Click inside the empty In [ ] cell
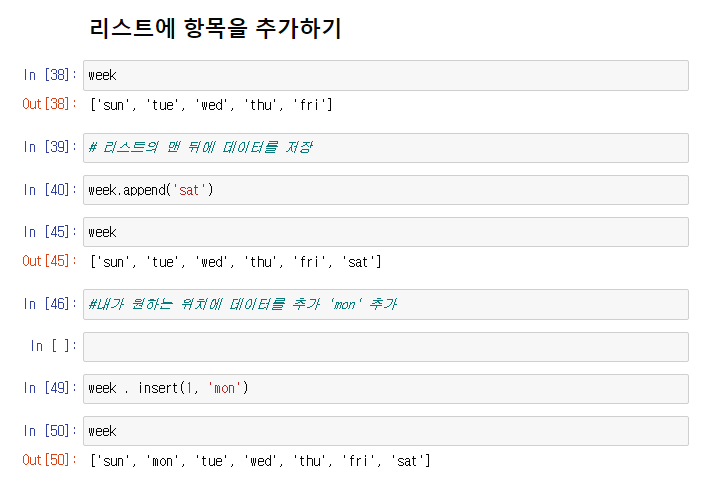The image size is (701, 485). [385, 347]
